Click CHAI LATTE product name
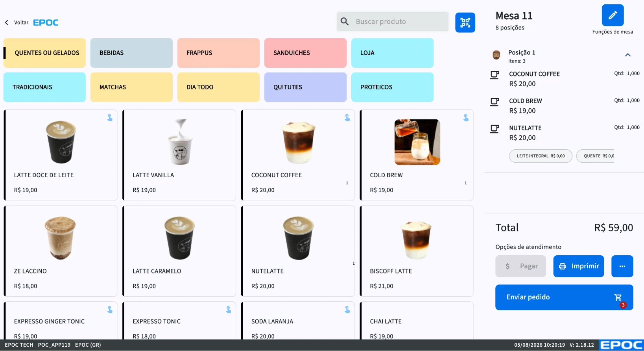The width and height of the screenshot is (644, 351). 386,321
